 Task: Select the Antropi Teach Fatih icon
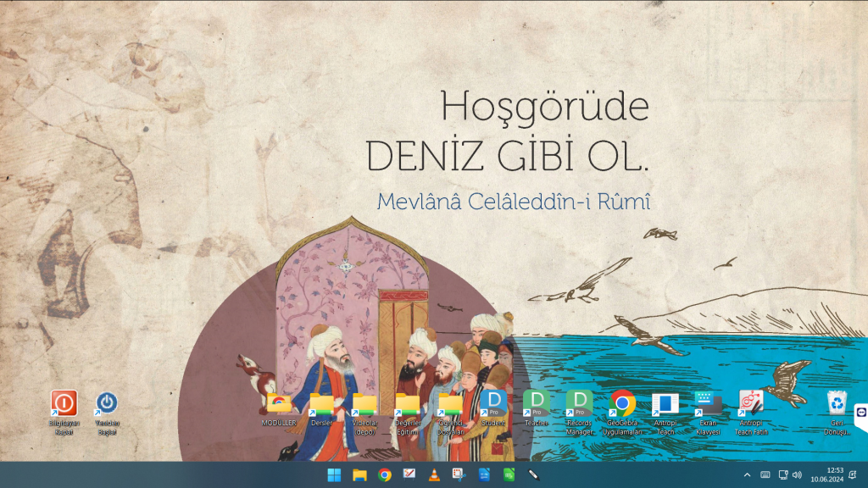750,403
